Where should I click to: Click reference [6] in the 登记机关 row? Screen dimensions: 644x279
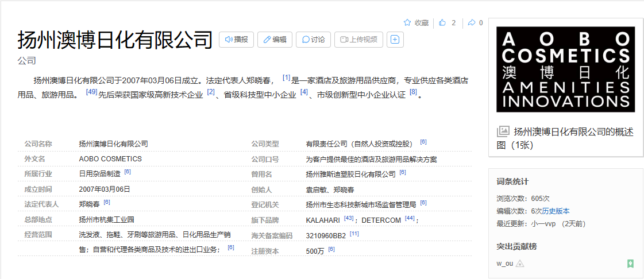pos(423,202)
